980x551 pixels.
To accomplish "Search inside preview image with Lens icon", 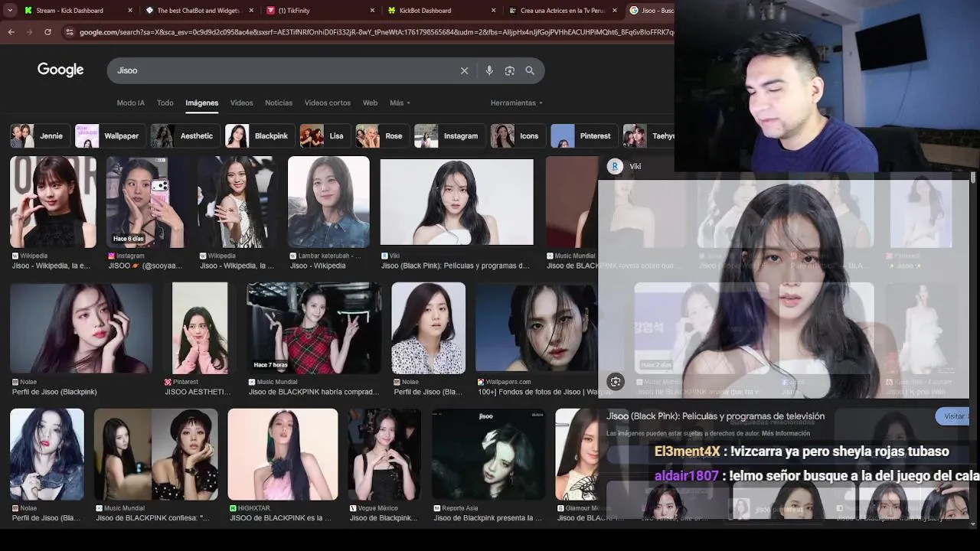I will (615, 381).
